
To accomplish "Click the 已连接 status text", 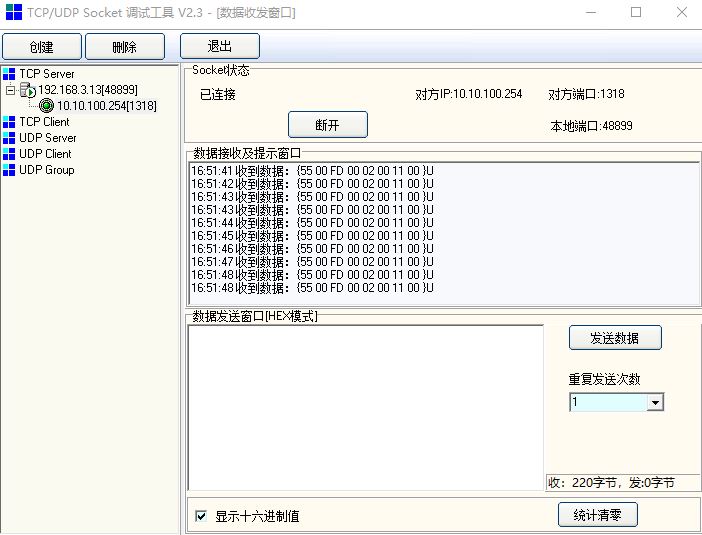I will pyautogui.click(x=218, y=94).
